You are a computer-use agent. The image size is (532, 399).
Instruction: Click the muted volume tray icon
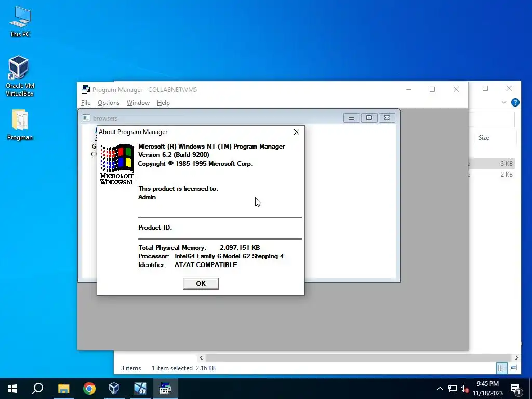click(464, 389)
